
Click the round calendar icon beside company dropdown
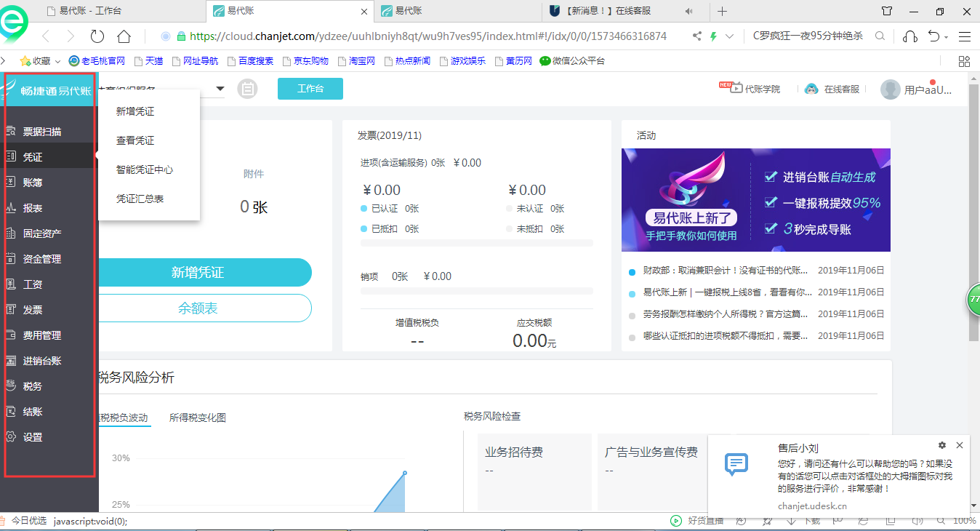click(x=248, y=89)
